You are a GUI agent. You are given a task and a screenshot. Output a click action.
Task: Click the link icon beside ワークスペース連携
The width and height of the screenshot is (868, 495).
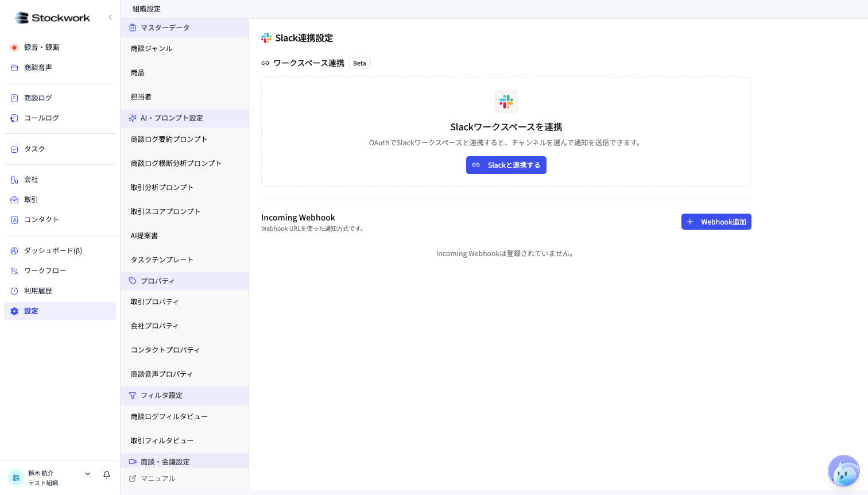[265, 63]
